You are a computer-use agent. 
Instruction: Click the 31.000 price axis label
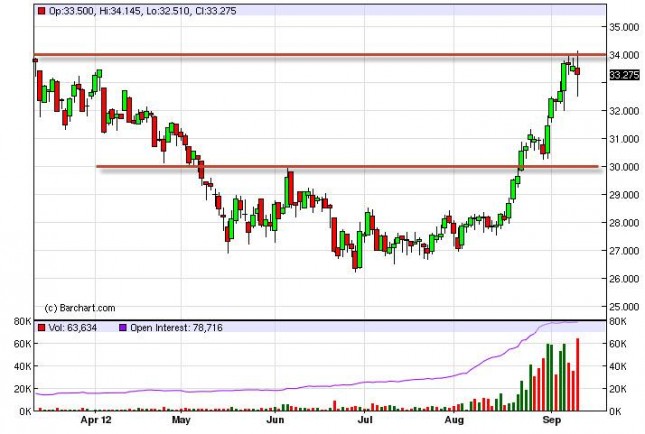624,139
